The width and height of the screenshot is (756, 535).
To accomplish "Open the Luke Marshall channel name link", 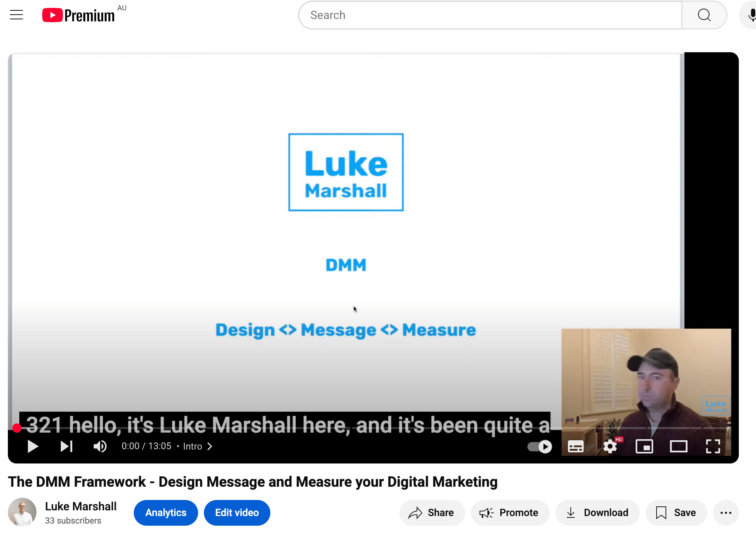I will tap(81, 506).
